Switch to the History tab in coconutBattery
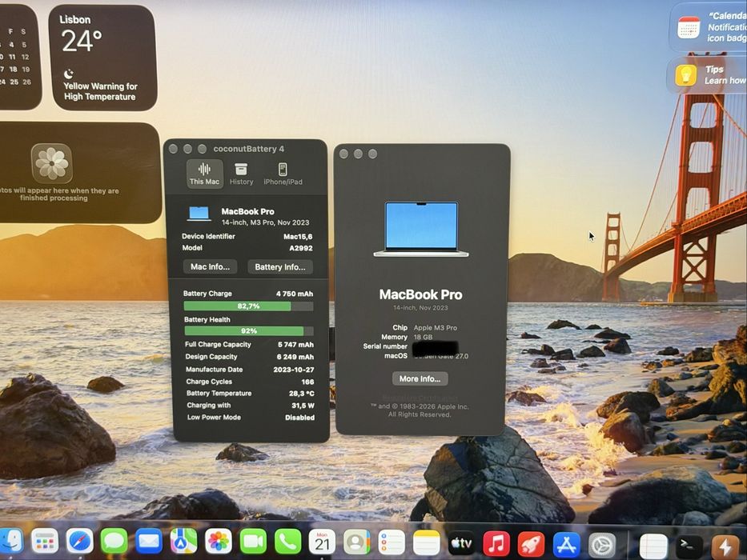The image size is (747, 560). click(241, 174)
